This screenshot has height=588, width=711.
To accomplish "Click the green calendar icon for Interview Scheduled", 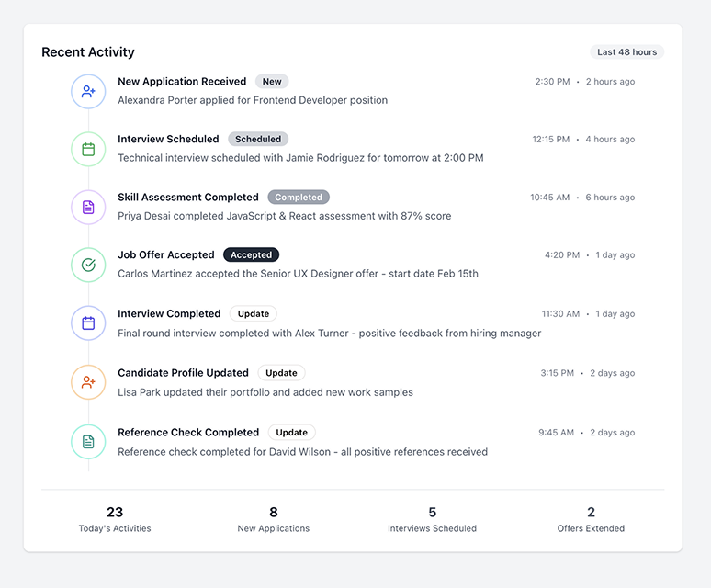I will (x=88, y=149).
